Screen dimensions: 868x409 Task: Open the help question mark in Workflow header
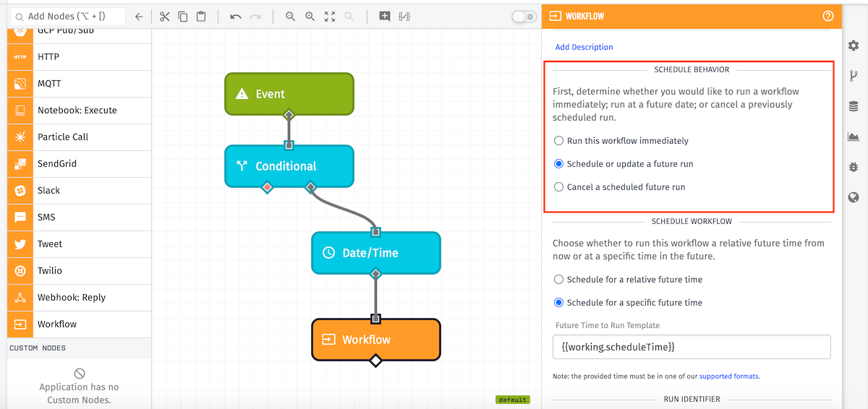(x=828, y=16)
